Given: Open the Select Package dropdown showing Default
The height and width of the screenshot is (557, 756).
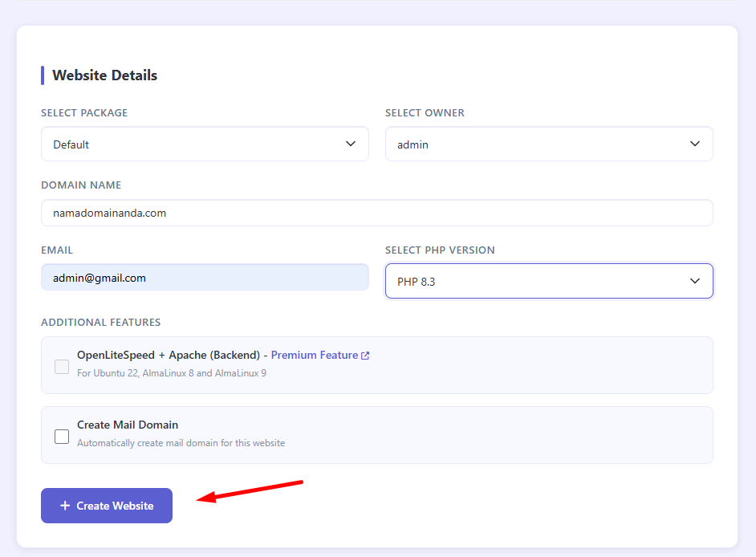Looking at the screenshot, I should pos(205,144).
